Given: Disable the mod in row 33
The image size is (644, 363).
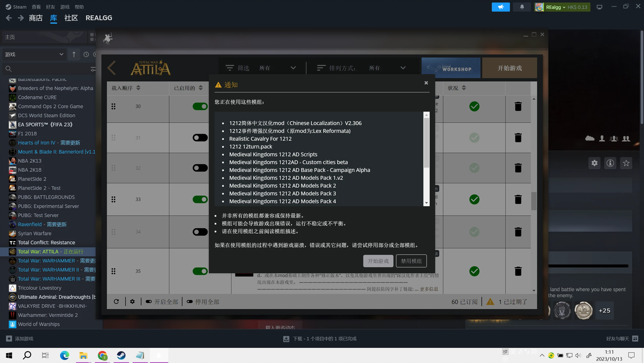Looking at the screenshot, I should point(200,200).
